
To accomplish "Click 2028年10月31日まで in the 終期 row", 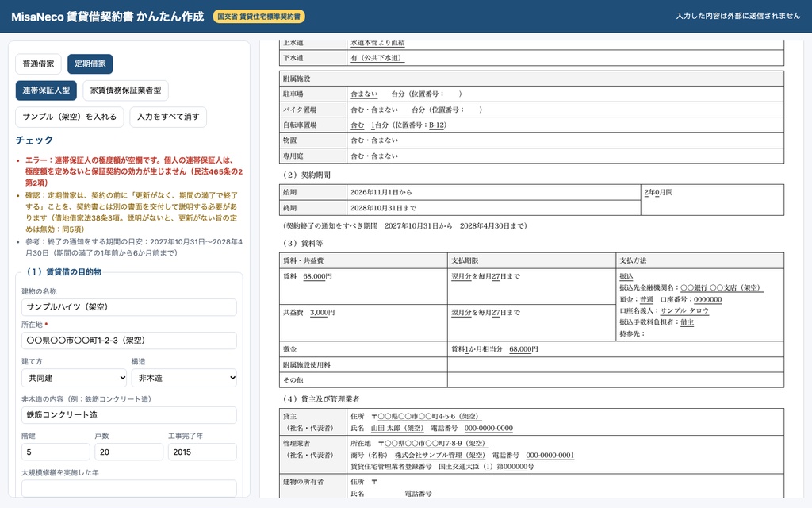I will point(383,208).
